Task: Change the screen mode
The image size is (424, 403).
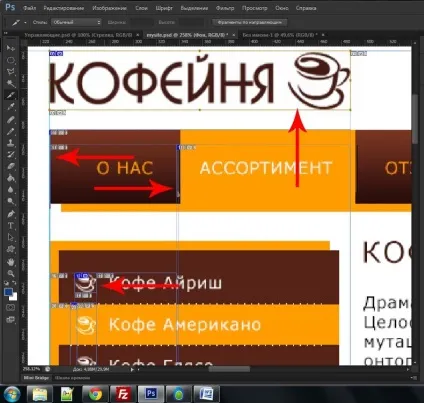Action: 11,320
